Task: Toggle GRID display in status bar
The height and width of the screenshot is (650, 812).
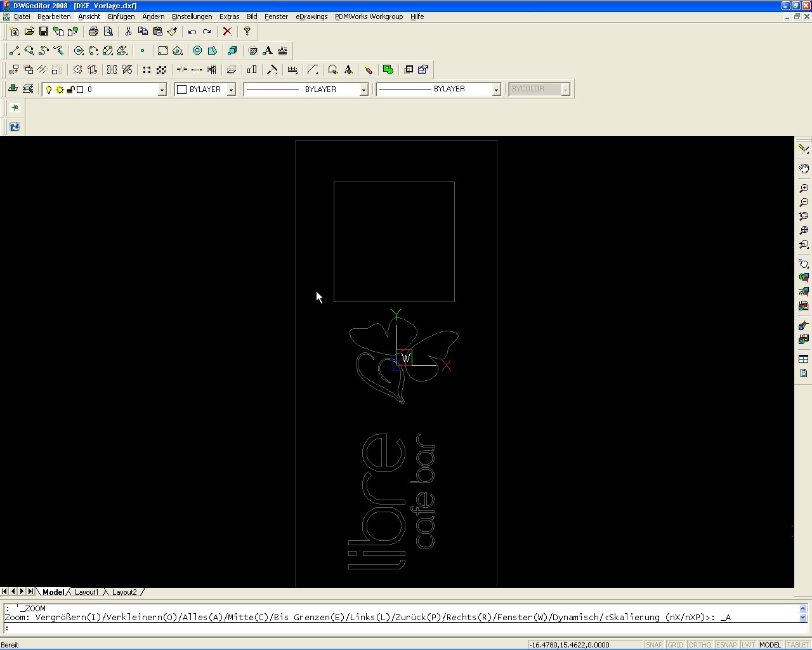Action: (x=675, y=645)
